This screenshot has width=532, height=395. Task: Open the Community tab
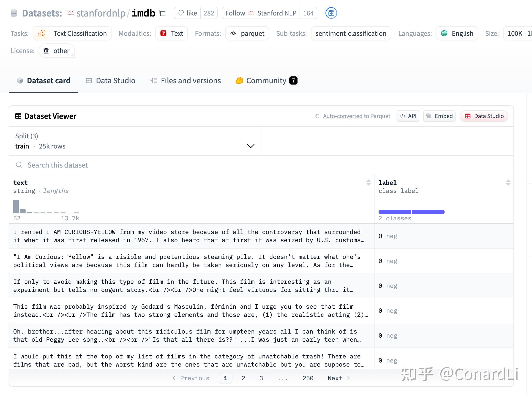click(266, 81)
